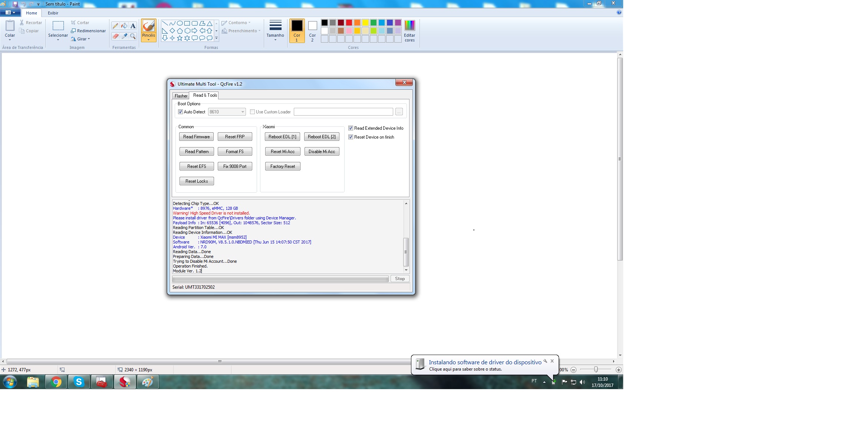The width and height of the screenshot is (868, 441).
Task: Click the Disable Mi Acc button
Action: point(322,152)
